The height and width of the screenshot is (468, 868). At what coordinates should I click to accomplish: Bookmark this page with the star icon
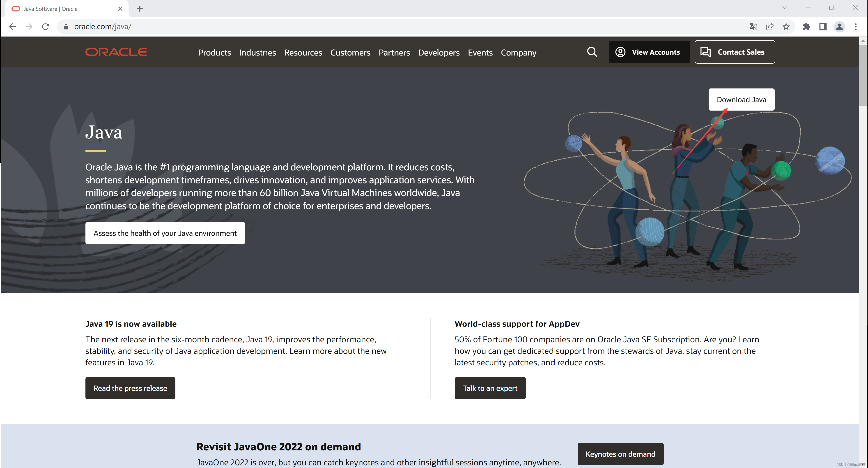786,27
